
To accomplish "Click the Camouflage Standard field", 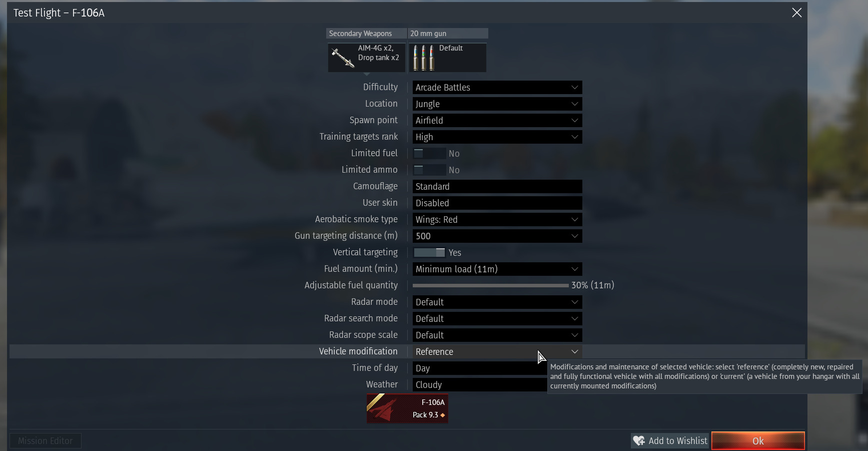I will (x=497, y=186).
